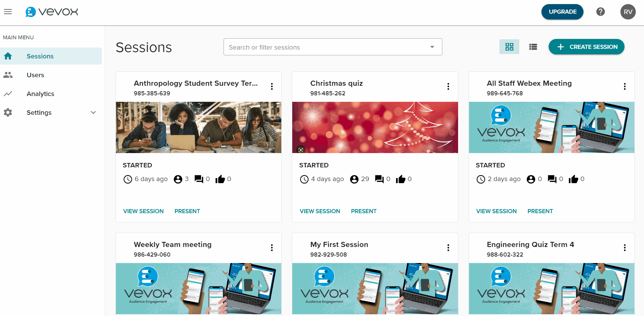Click the Weekly Team meeting title

tap(173, 245)
